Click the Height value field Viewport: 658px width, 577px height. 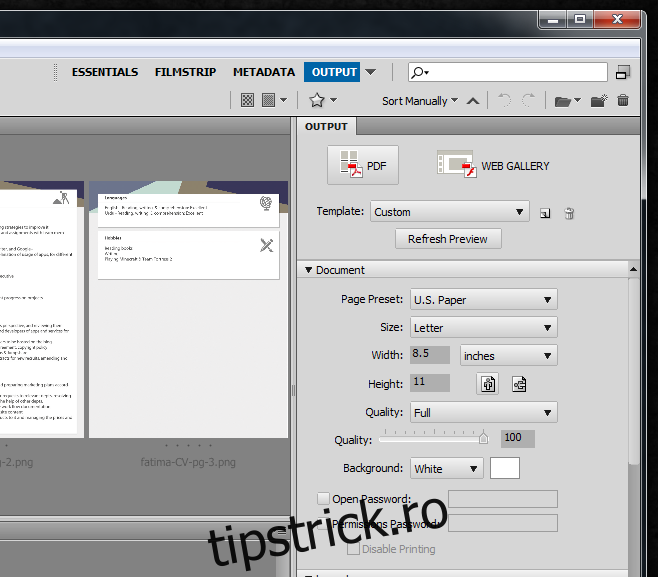pyautogui.click(x=430, y=383)
